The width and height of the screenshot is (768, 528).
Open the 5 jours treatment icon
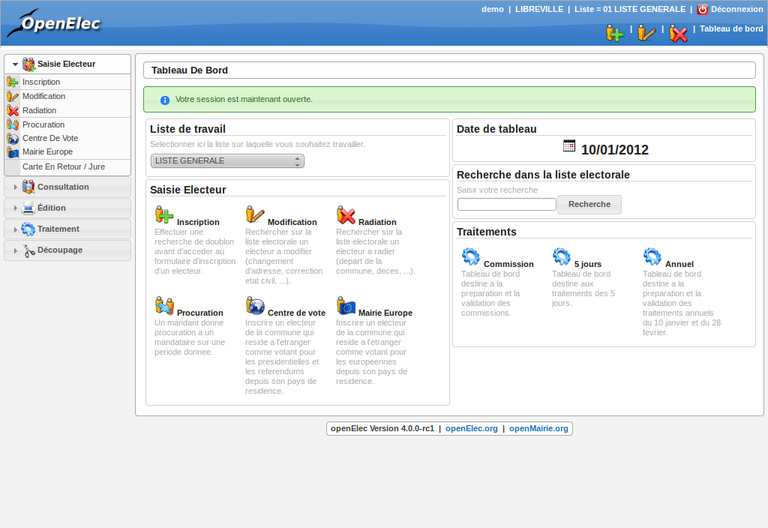click(x=562, y=257)
